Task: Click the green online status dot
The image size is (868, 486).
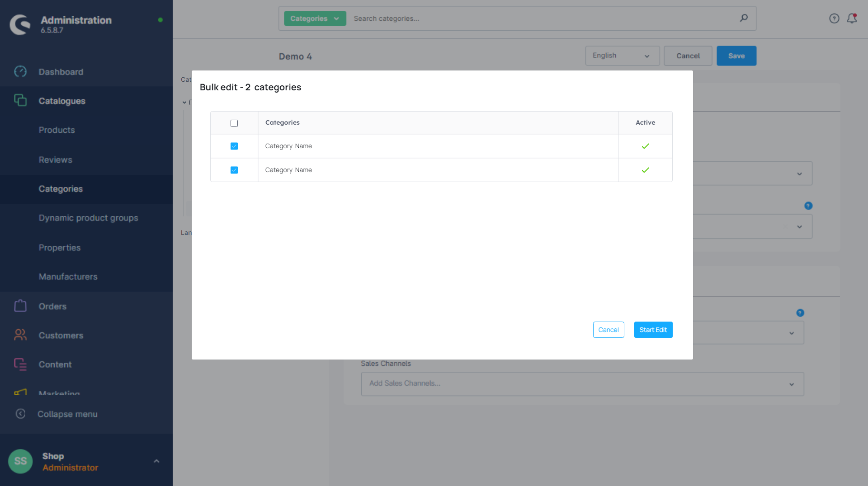Action: coord(160,20)
